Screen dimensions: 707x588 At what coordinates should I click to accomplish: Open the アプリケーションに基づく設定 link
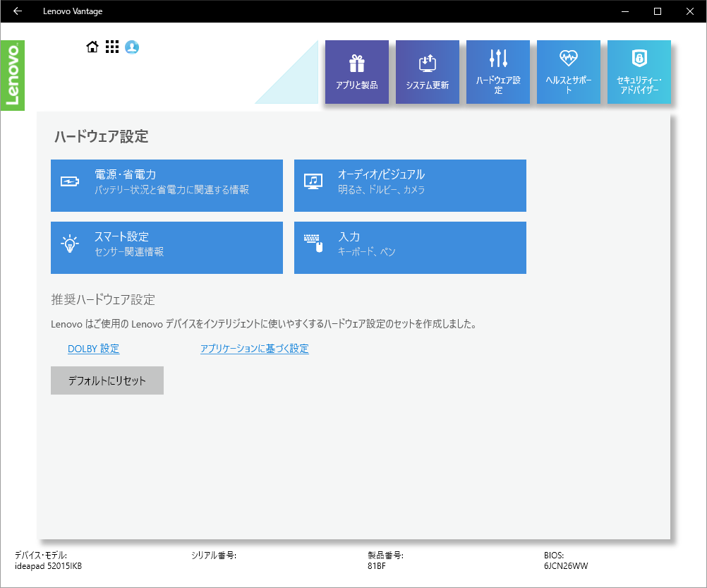coord(254,349)
